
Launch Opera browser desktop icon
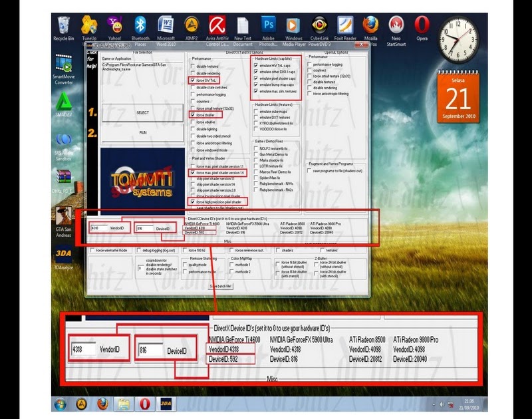[422, 29]
